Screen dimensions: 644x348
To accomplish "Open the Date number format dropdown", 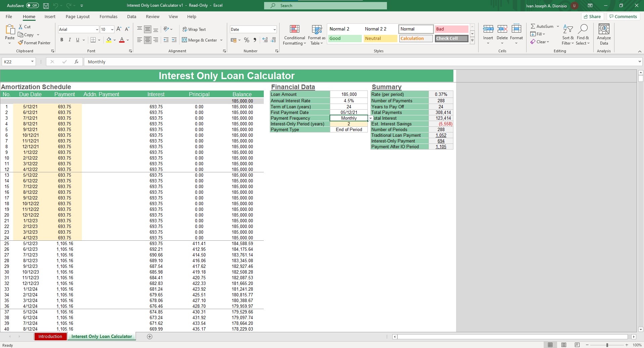I will 274,30.
